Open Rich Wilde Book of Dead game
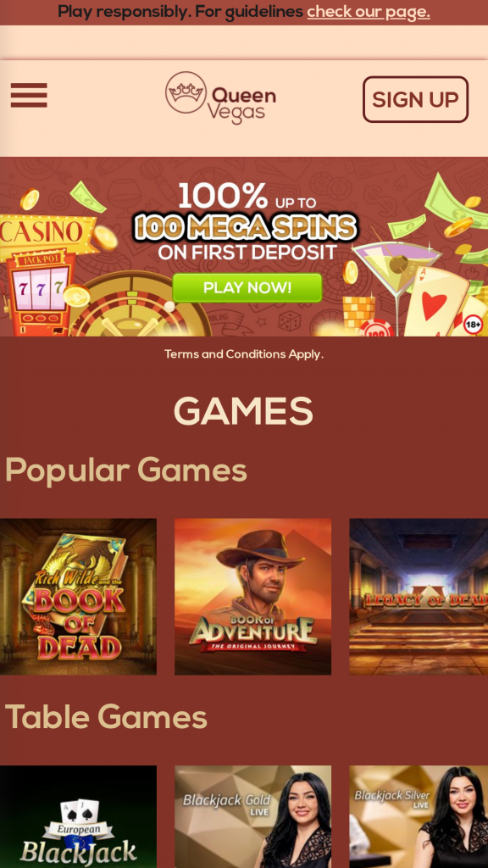Screen dimensions: 488x868 [78, 597]
